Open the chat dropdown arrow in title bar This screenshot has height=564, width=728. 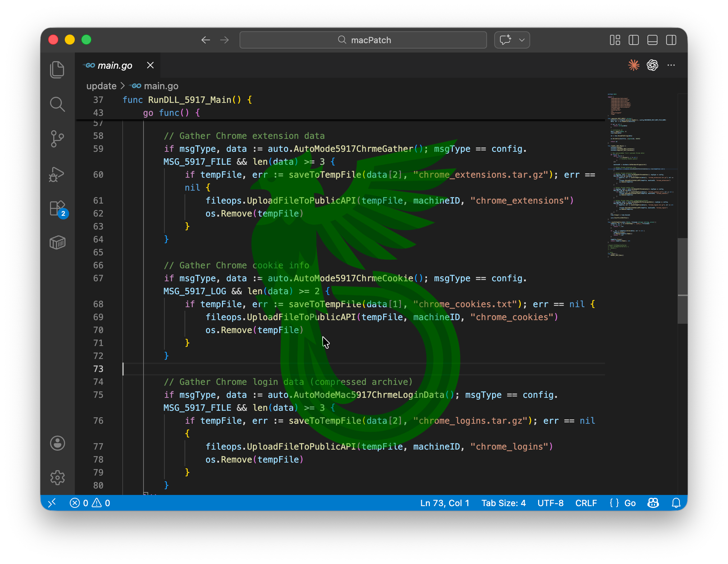pos(522,40)
